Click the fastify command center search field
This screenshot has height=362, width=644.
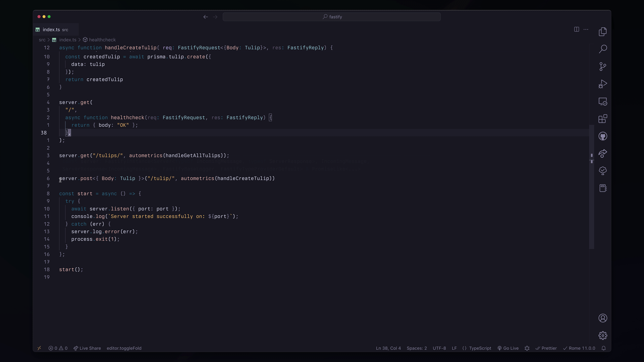tap(332, 17)
